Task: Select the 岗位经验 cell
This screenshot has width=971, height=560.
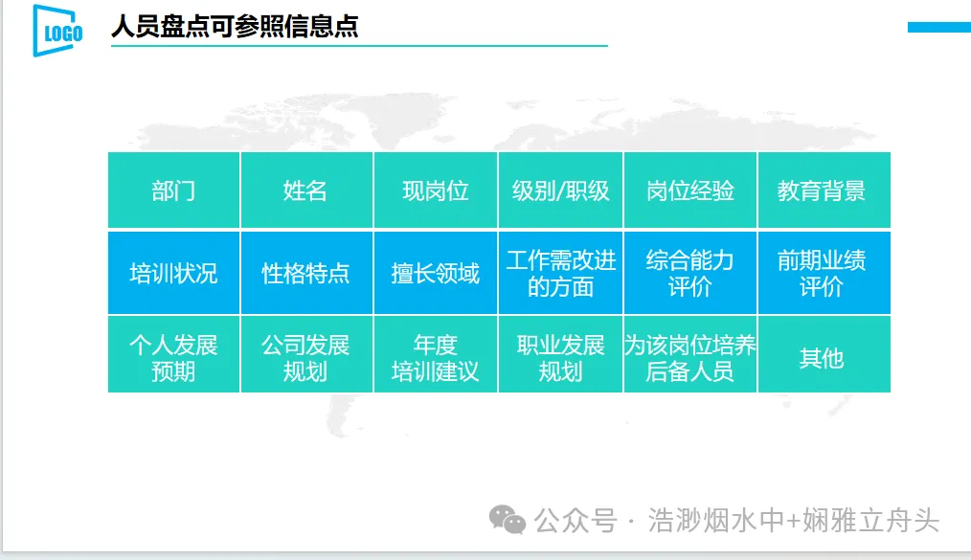Action: click(x=689, y=190)
